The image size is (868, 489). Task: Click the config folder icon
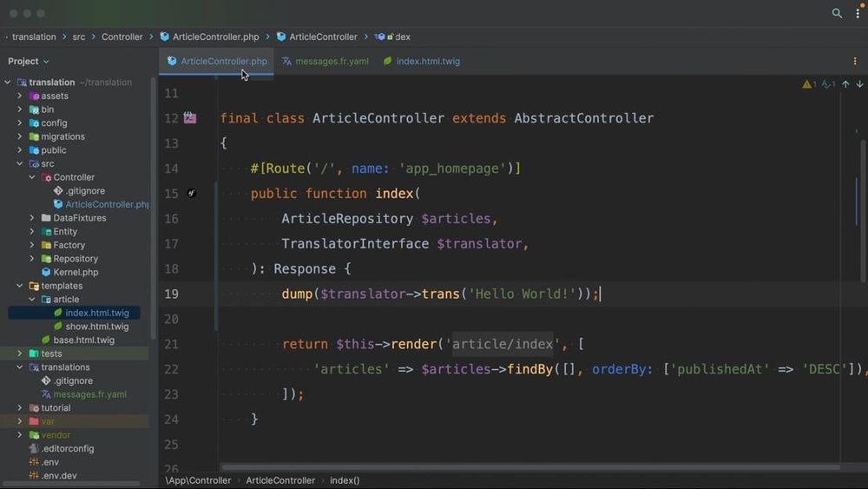click(34, 123)
